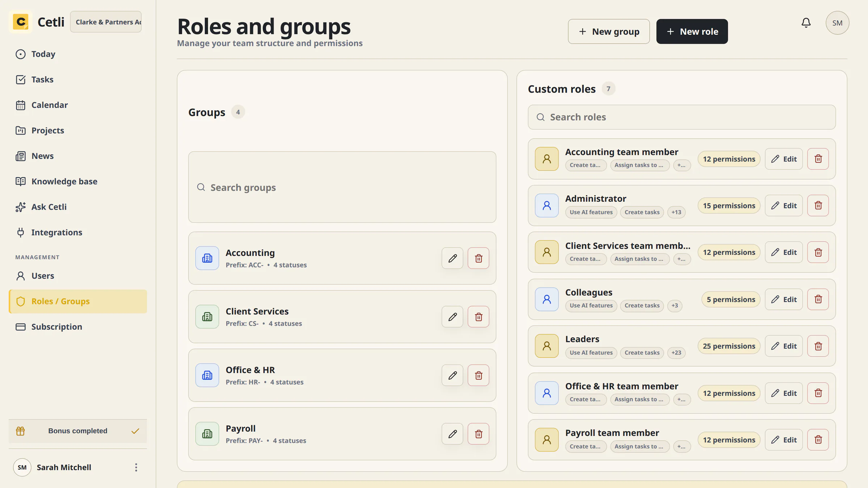Screen dimensions: 868x488
Task: Create a New role
Action: point(692,31)
